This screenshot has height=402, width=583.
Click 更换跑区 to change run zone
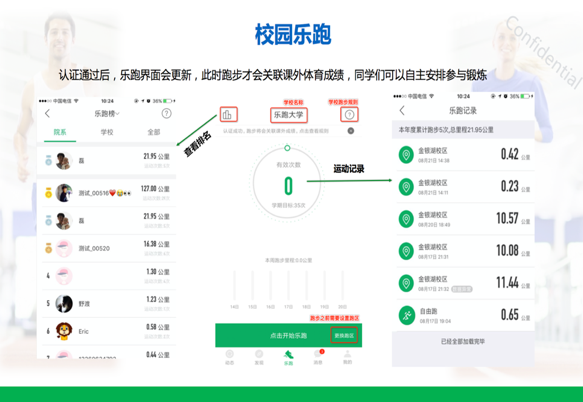pos(344,335)
